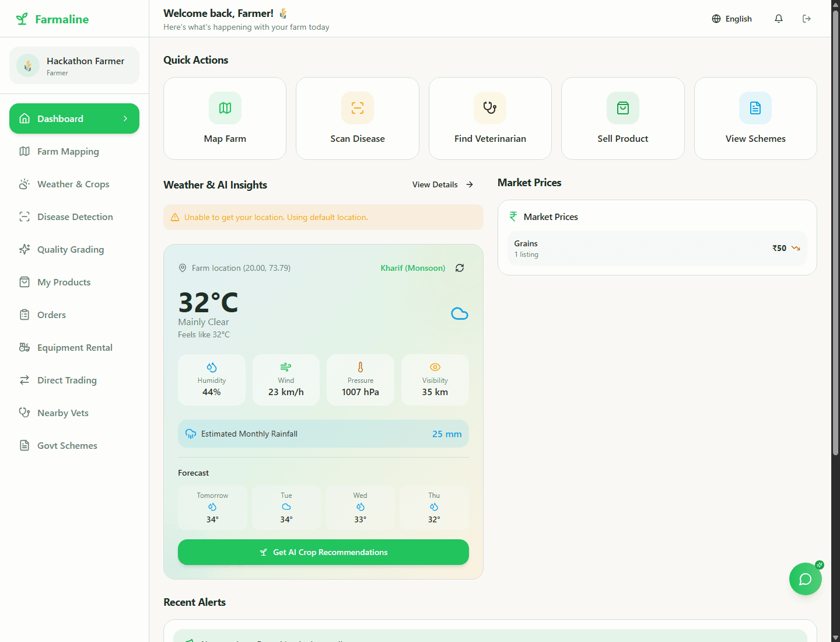Click the page vertical scrollbar
The width and height of the screenshot is (840, 642).
click(x=835, y=233)
